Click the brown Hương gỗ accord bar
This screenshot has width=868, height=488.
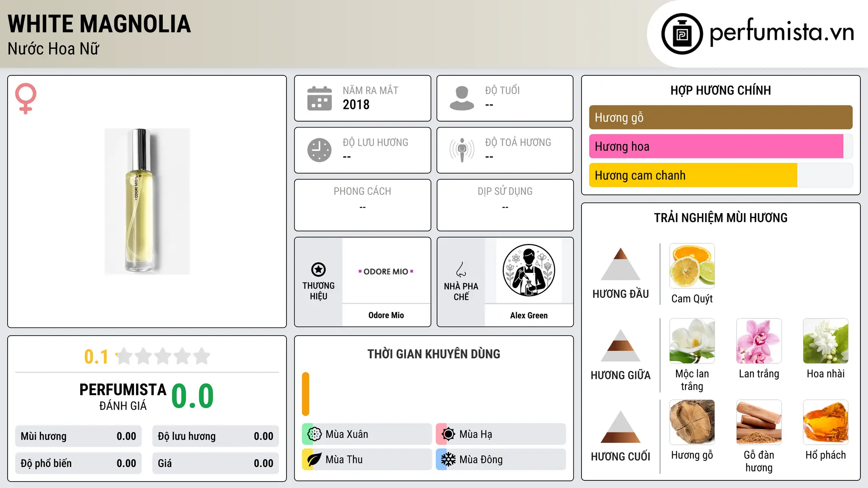[721, 117]
